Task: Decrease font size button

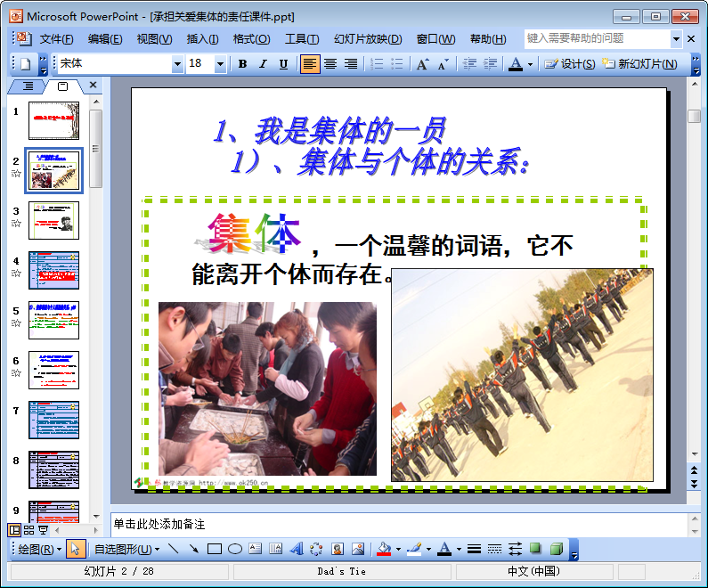Action: pyautogui.click(x=443, y=64)
